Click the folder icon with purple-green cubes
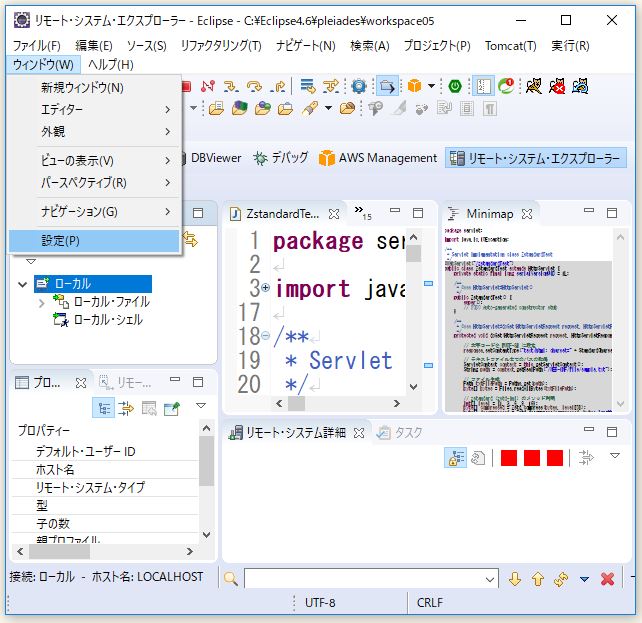 [240, 108]
